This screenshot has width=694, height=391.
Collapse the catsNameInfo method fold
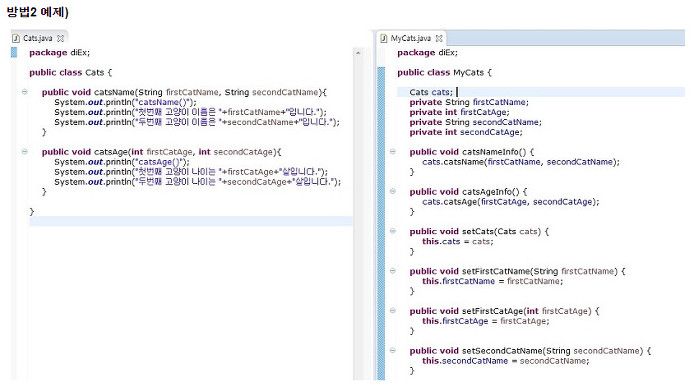(x=393, y=152)
